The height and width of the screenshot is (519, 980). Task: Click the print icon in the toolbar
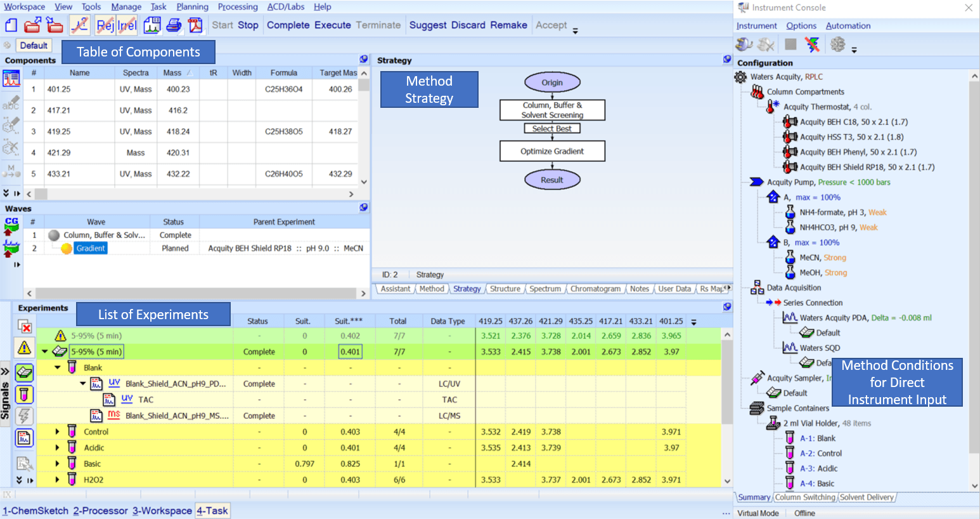174,25
